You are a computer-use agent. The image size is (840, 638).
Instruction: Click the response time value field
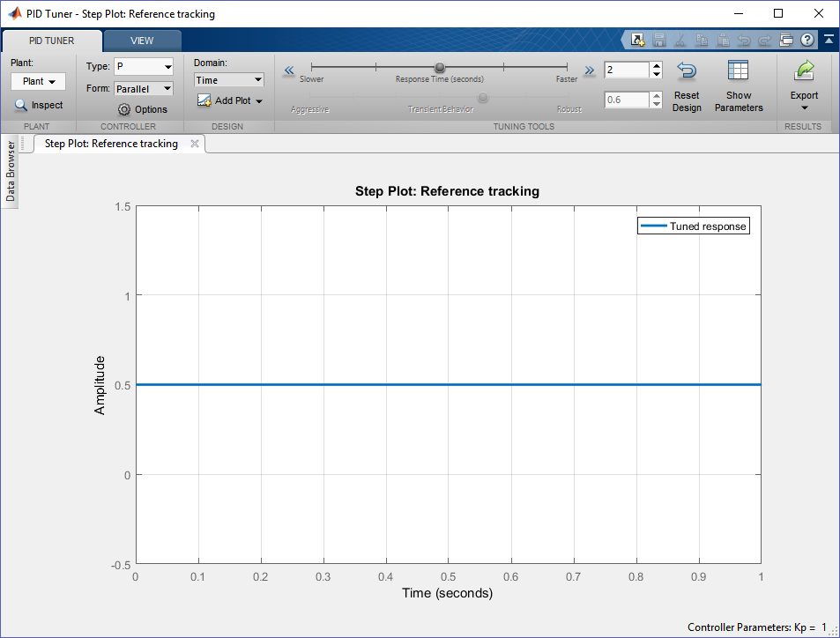coord(626,70)
